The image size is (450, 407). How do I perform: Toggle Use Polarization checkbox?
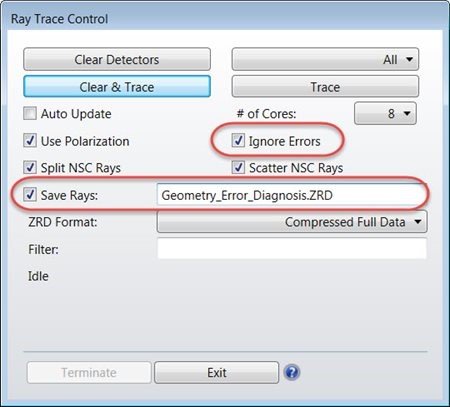pyautogui.click(x=30, y=141)
